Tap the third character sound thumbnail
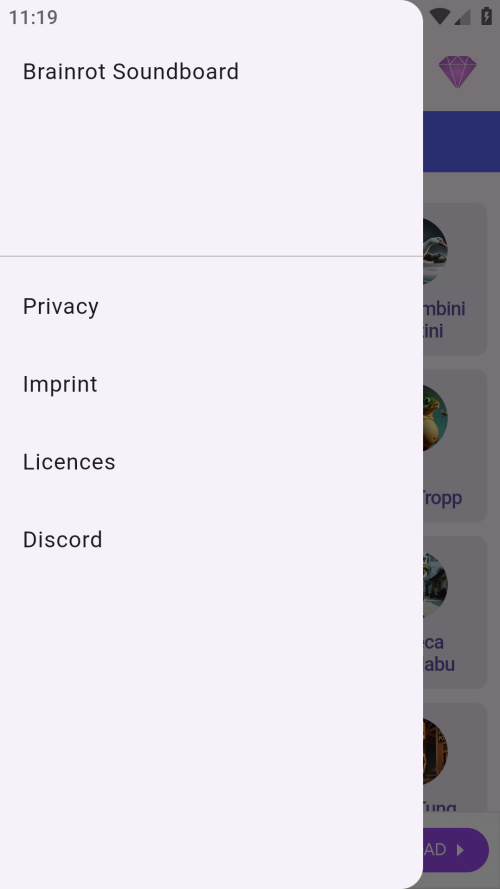 [x=435, y=585]
